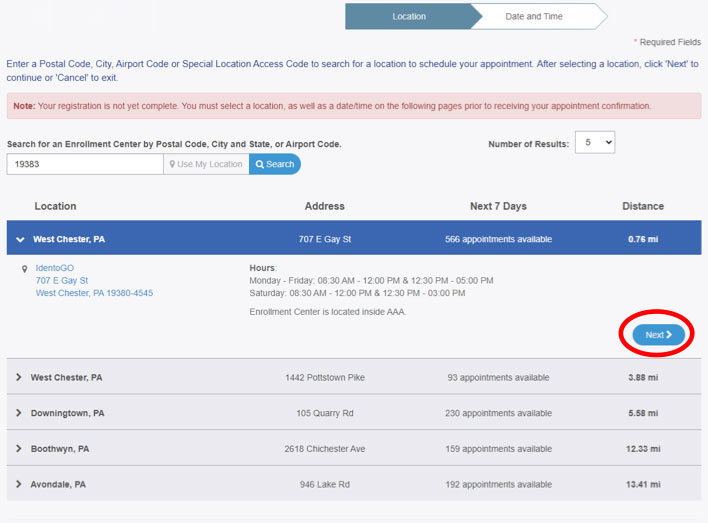Expand the 1442 Pottstown Pike location row
Screen dimensions: 708x523
19,378
